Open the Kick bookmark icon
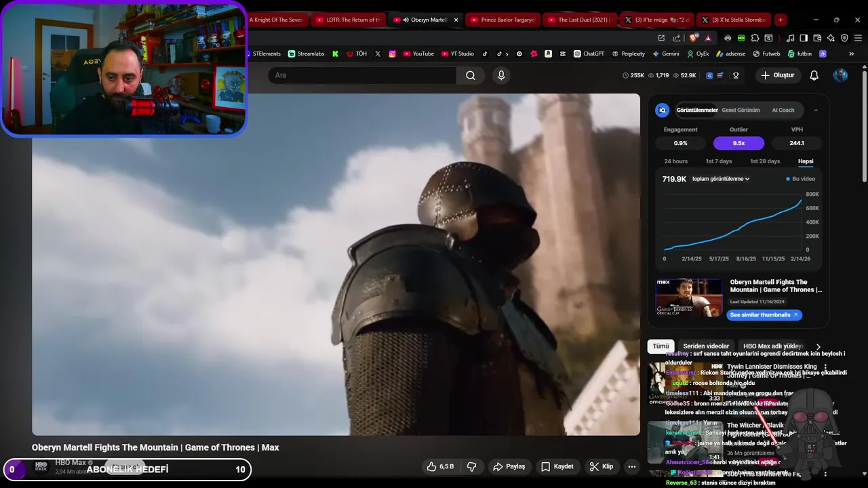This screenshot has height=488, width=868. pos(335,54)
